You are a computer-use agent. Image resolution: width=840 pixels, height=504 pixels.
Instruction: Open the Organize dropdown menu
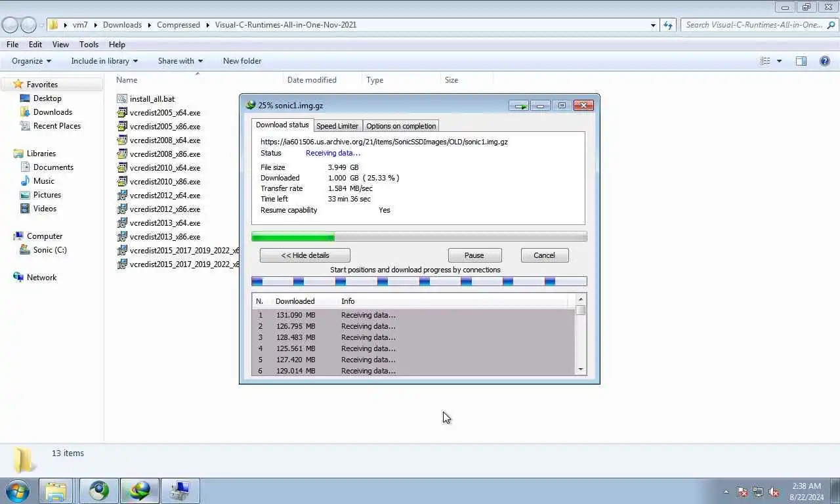pyautogui.click(x=31, y=61)
